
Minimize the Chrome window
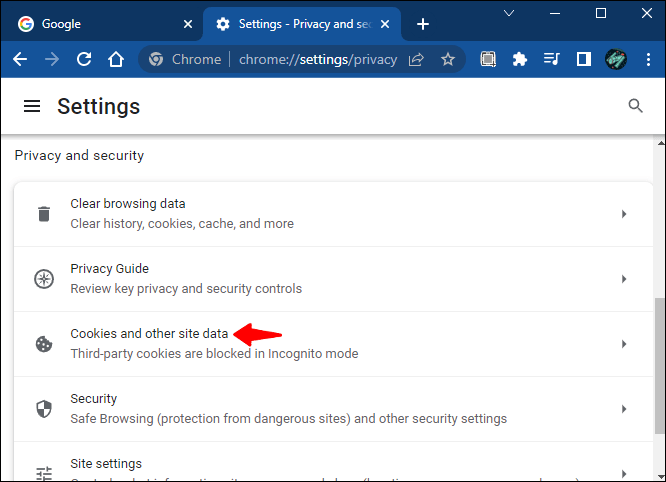(x=555, y=13)
